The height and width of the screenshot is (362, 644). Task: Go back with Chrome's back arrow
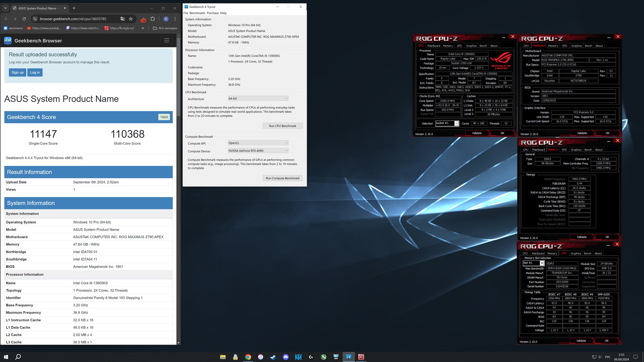6,19
